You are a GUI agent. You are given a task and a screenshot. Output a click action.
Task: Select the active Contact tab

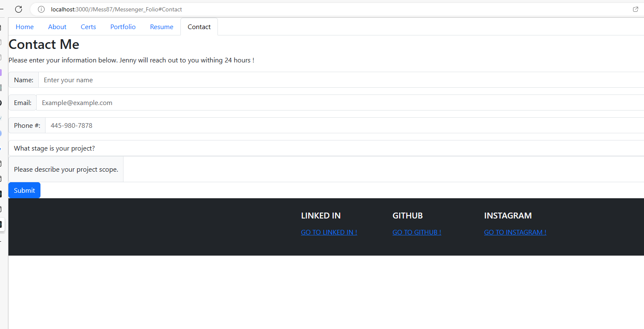pos(199,27)
